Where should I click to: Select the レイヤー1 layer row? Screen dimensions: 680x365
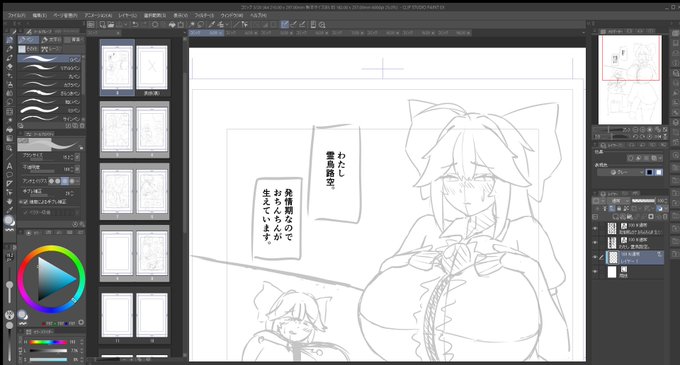point(634,257)
